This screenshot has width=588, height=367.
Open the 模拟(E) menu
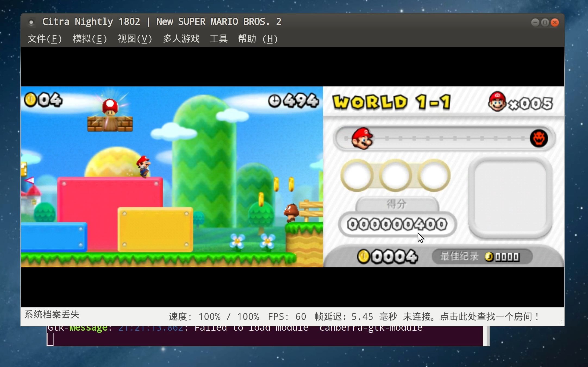[x=90, y=39]
